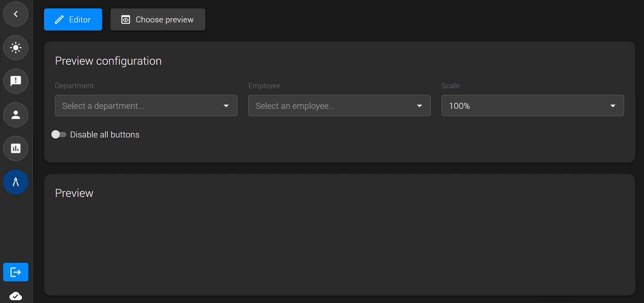Image resolution: width=644 pixels, height=303 pixels.
Task: Click the blue logout icon
Action: [x=16, y=272]
